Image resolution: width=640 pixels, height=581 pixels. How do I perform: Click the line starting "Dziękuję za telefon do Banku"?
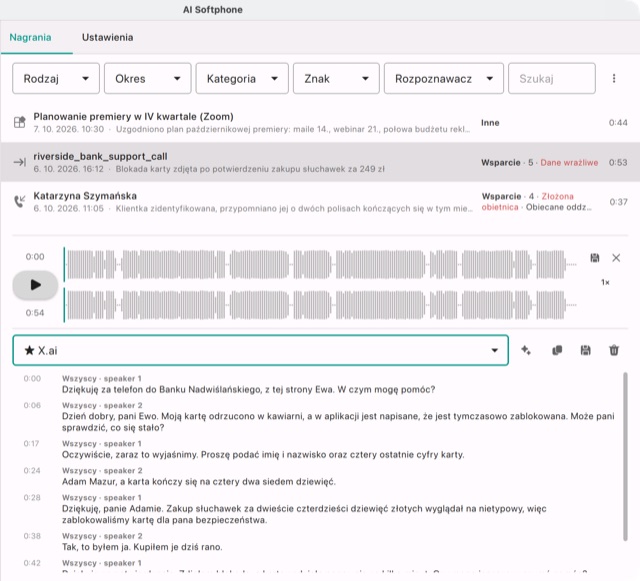[x=249, y=390]
